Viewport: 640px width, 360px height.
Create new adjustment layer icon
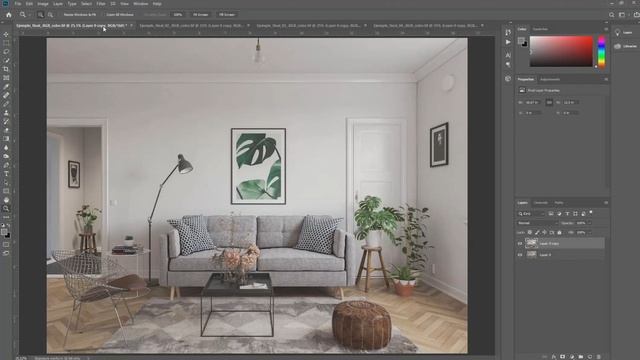572,357
